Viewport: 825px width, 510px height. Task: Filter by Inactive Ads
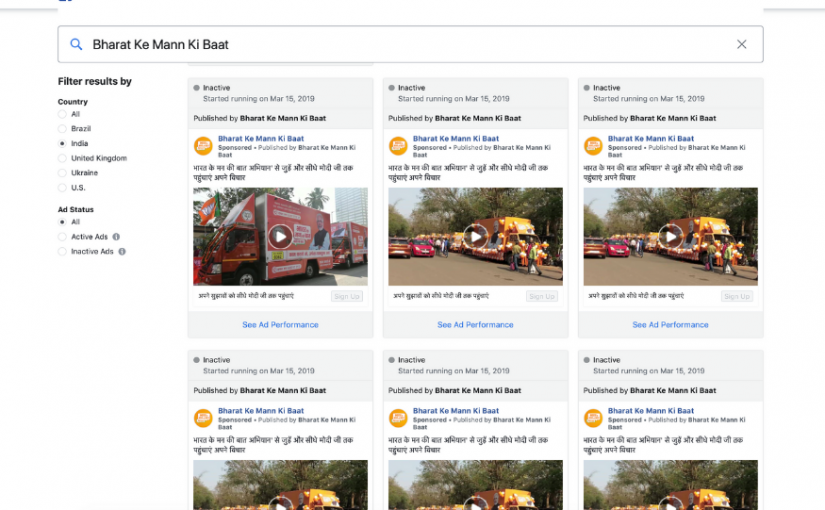[62, 252]
